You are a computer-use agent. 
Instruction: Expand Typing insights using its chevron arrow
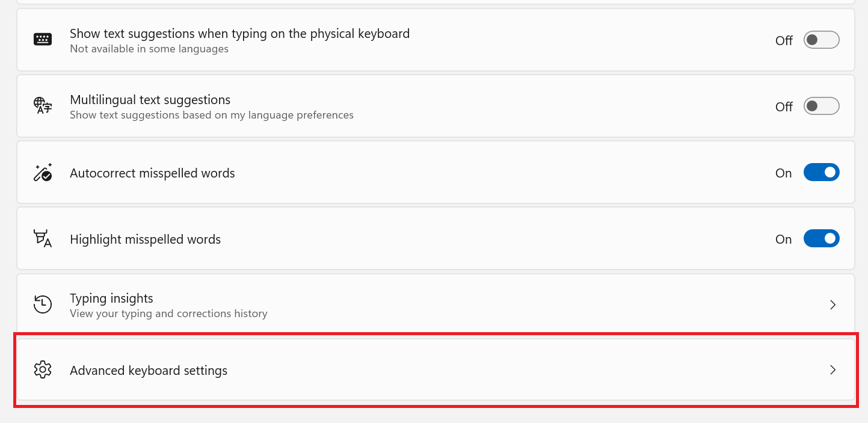tap(833, 305)
